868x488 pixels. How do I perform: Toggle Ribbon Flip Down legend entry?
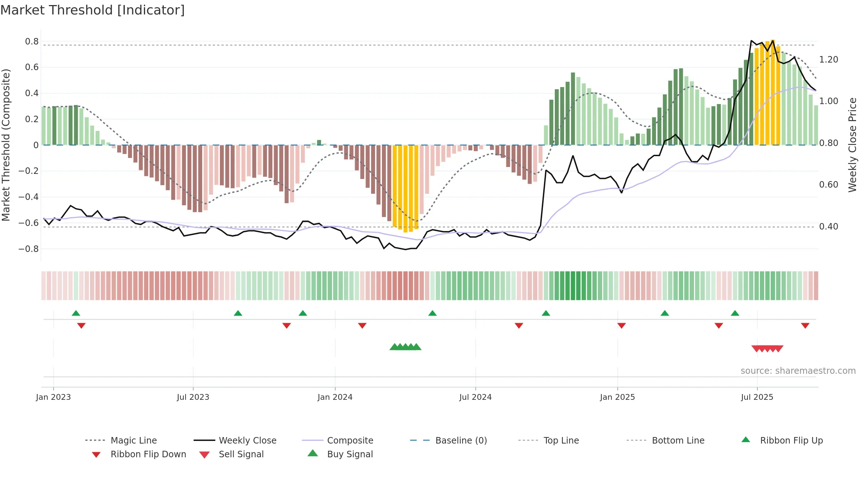pos(139,454)
